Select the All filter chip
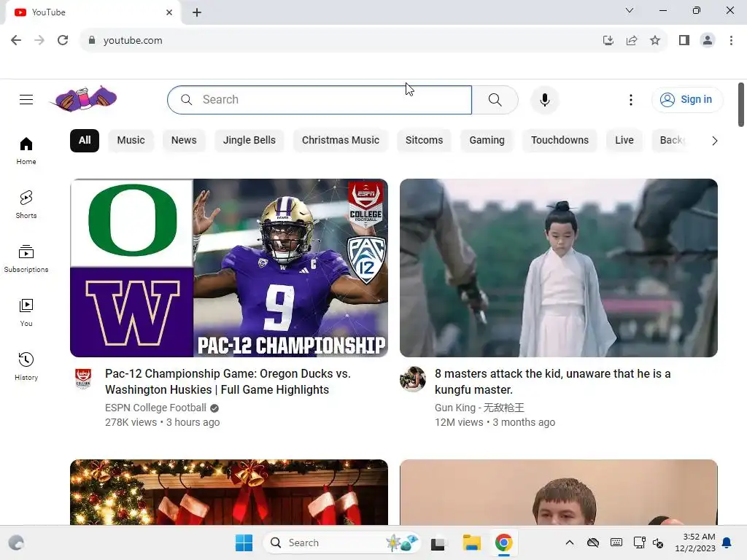Viewport: 747px width, 560px height. pos(85,141)
